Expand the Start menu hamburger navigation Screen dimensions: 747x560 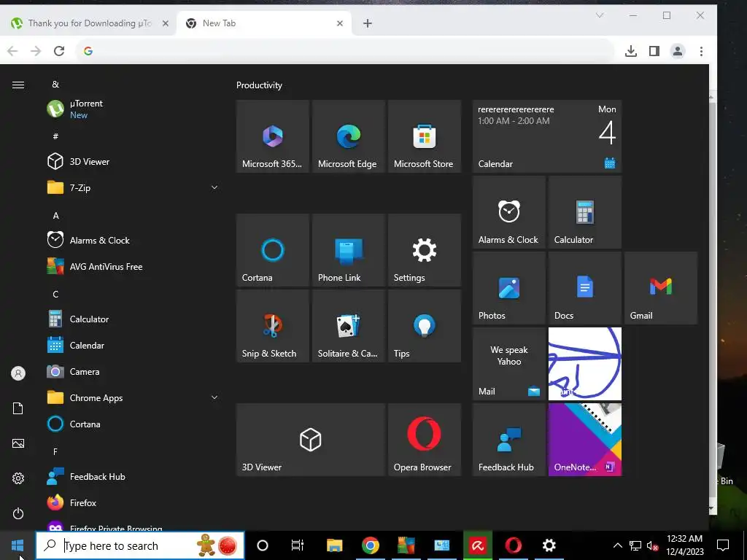click(18, 85)
